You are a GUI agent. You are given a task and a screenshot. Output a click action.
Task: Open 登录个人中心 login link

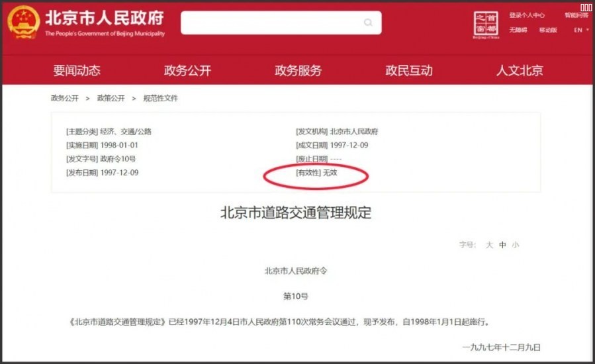(527, 15)
